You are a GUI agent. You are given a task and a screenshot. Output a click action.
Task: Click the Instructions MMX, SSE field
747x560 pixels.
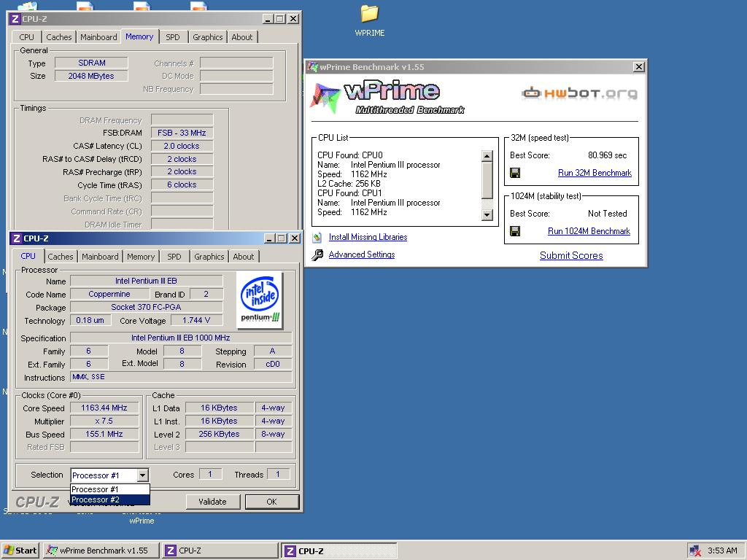[x=181, y=377]
